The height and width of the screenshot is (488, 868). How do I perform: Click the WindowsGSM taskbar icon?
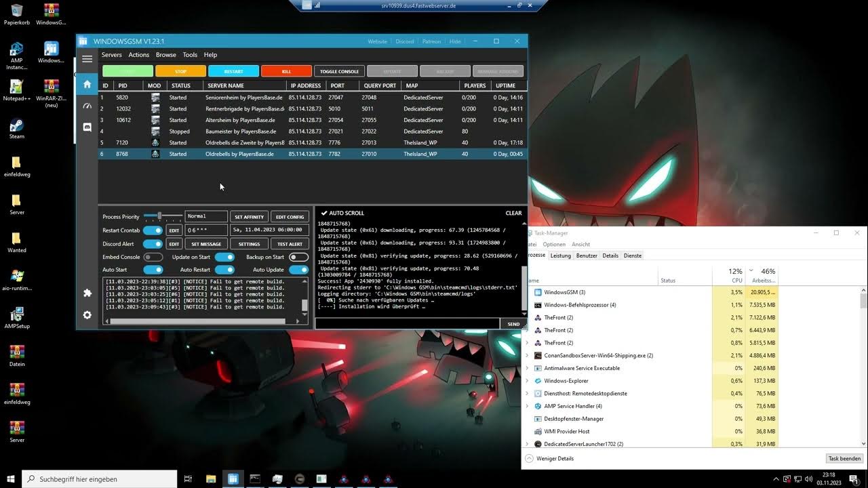tap(233, 479)
